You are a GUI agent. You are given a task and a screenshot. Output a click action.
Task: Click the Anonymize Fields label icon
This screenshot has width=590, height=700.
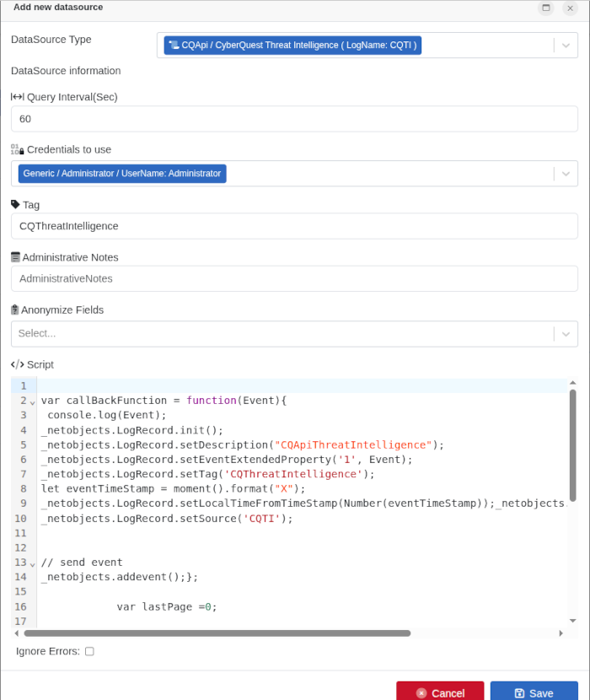[x=14, y=310]
